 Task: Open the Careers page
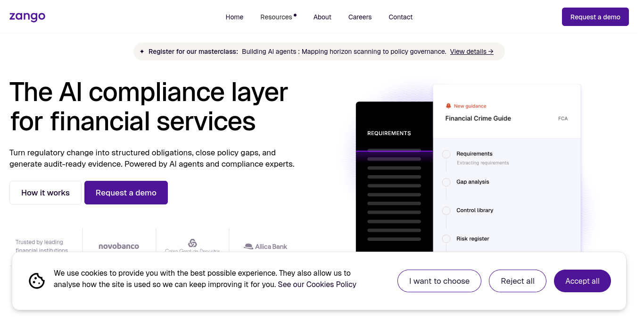(x=360, y=17)
